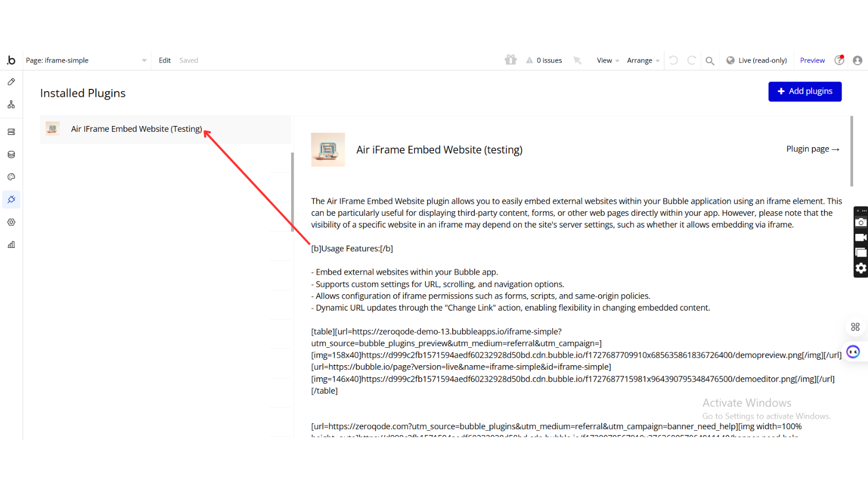Click the installed plugins list scrollbar

[x=292, y=192]
